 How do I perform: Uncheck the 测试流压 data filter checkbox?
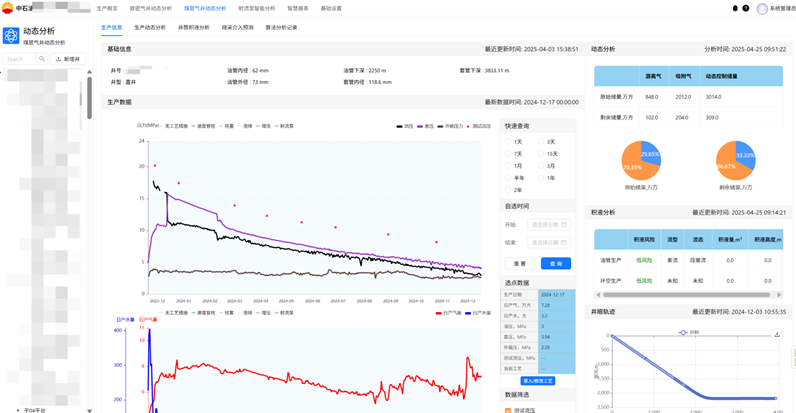coord(508,410)
